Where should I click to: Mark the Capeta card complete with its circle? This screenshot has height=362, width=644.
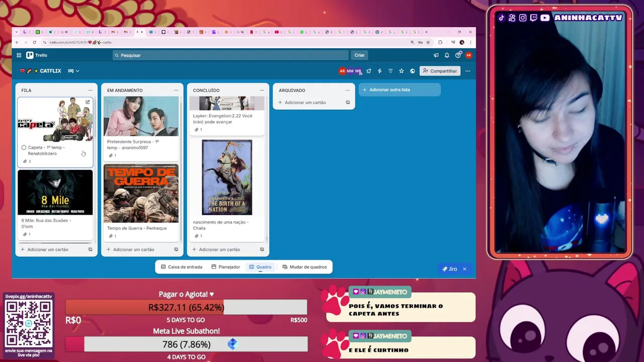(24, 148)
